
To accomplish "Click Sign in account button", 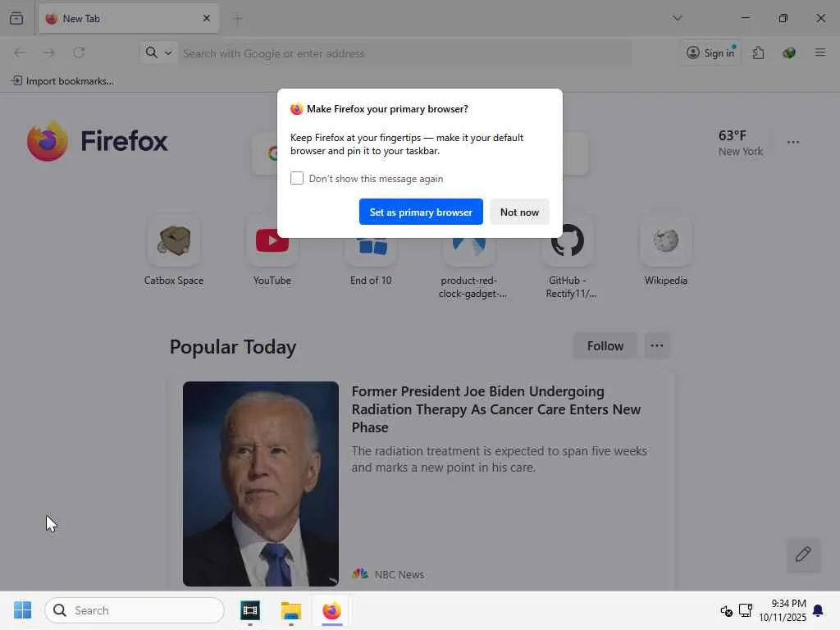I will 711,52.
